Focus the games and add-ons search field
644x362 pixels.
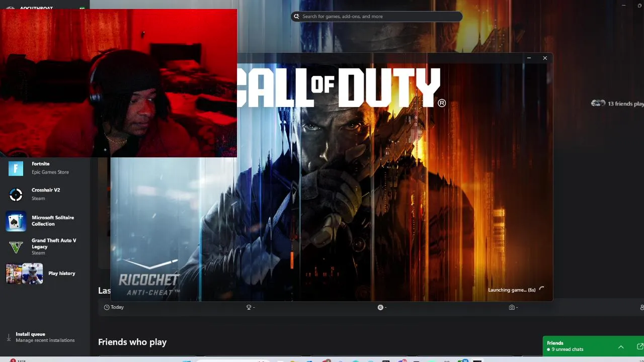coord(376,17)
